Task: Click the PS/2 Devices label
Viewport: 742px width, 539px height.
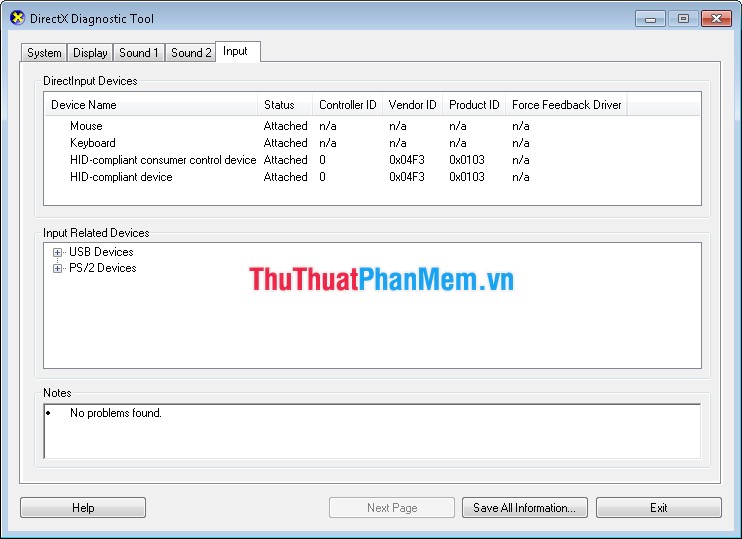Action: [x=103, y=268]
